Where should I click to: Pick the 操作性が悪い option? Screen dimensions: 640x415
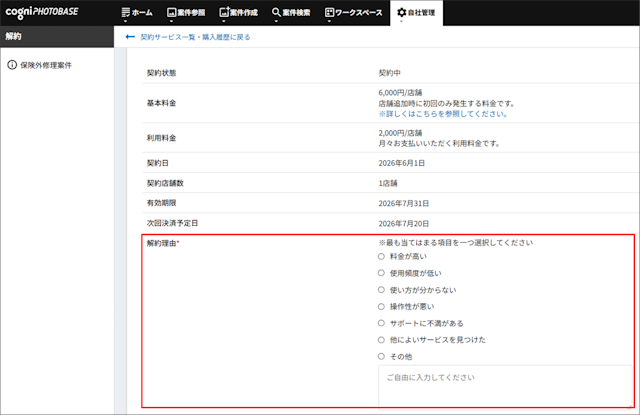tap(381, 306)
